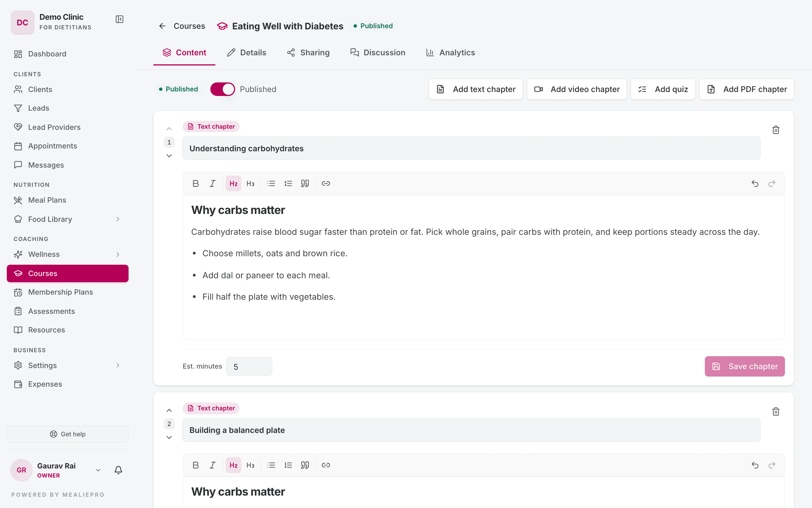Undo last edit in chapter 2 editor
The image size is (812, 508).
[x=755, y=465]
